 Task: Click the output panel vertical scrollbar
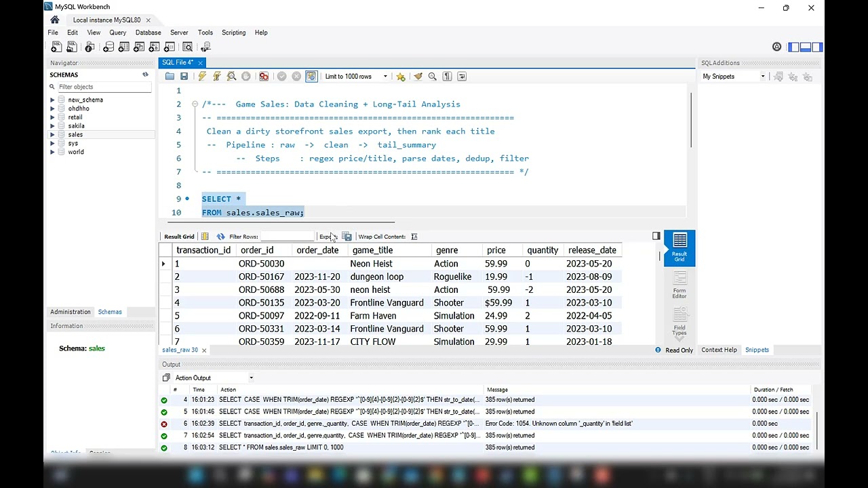[x=818, y=430]
